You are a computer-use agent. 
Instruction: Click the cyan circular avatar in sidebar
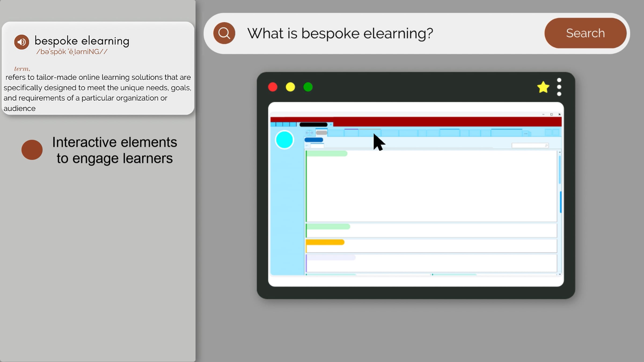click(x=284, y=140)
